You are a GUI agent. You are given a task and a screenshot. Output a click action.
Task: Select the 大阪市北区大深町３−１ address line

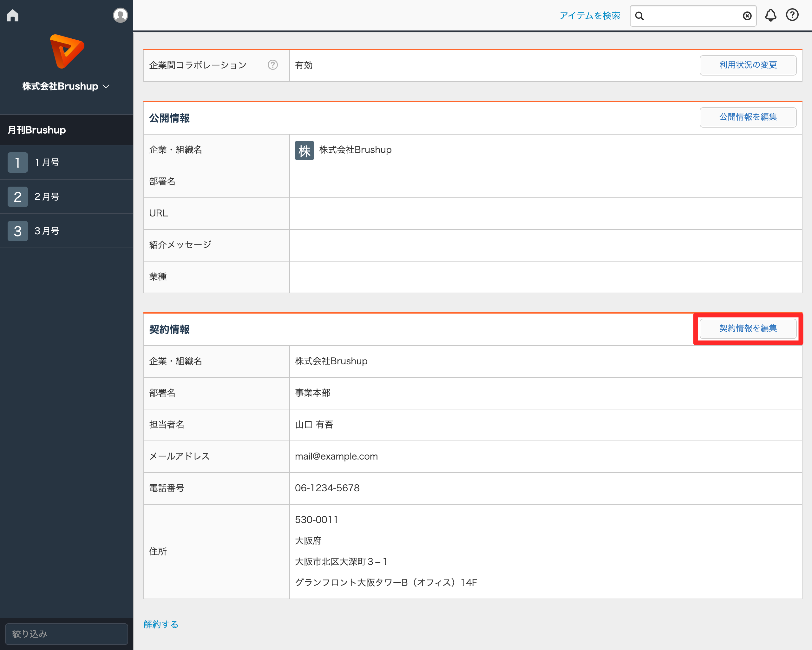click(x=341, y=561)
